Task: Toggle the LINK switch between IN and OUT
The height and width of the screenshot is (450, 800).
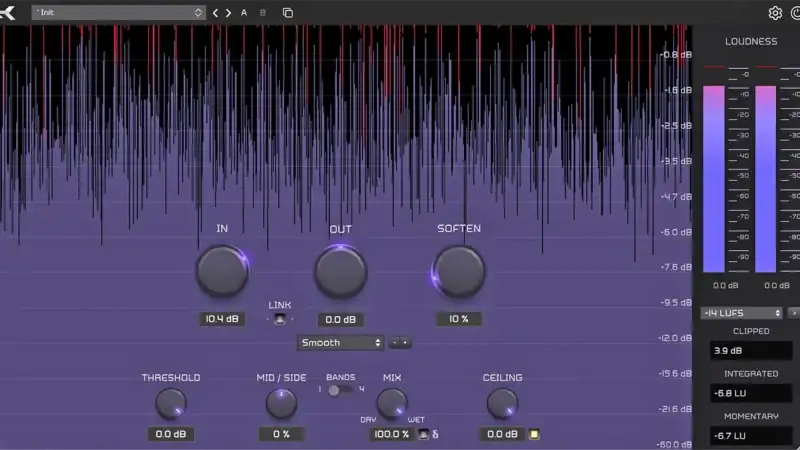Action: [280, 319]
